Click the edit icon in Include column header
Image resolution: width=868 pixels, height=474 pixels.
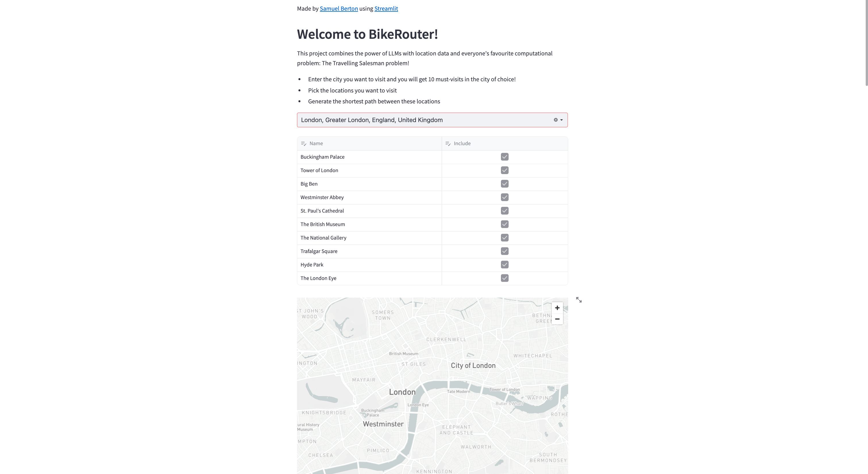click(448, 144)
